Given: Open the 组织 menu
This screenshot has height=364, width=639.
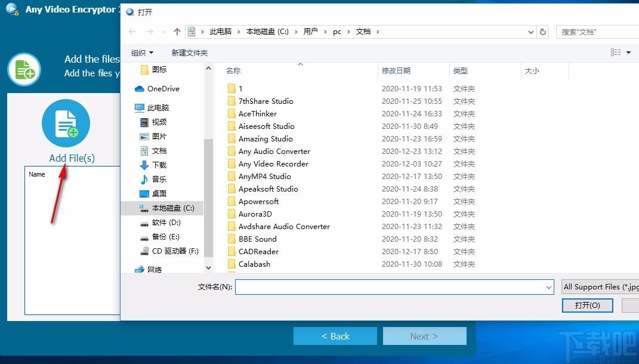Looking at the screenshot, I should click(x=142, y=53).
